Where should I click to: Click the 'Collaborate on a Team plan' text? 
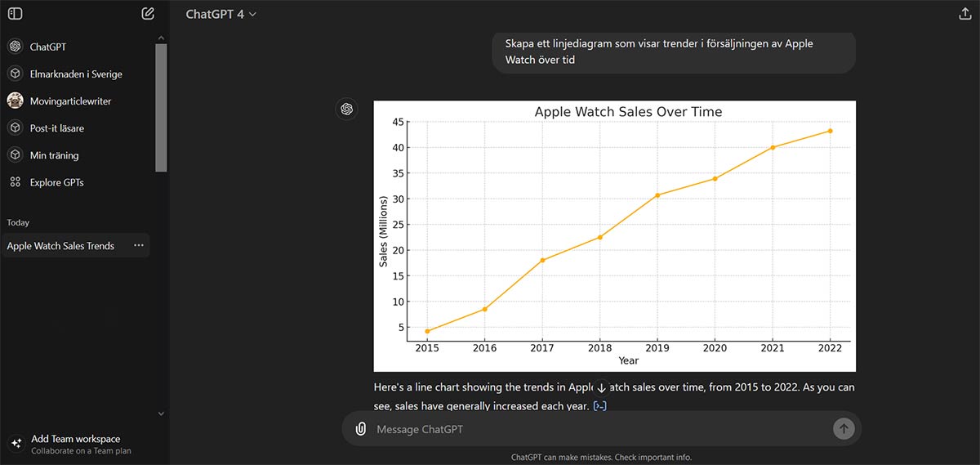[x=81, y=451]
